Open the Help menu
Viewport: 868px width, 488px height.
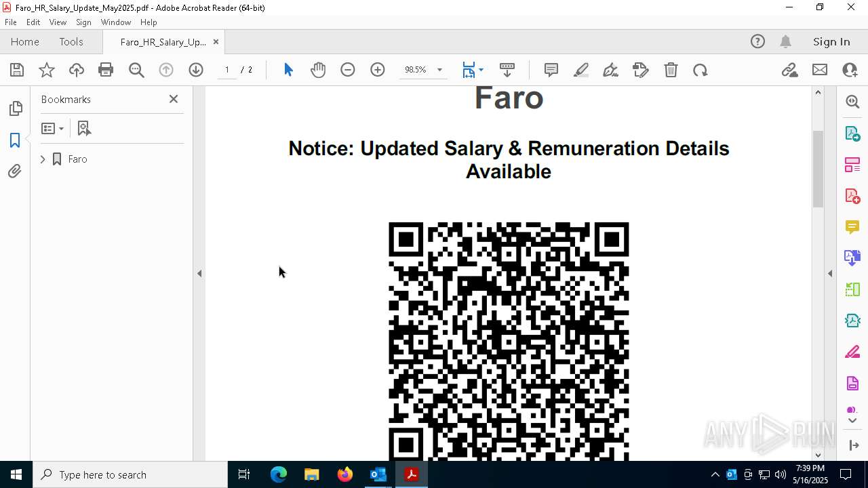coord(149,22)
